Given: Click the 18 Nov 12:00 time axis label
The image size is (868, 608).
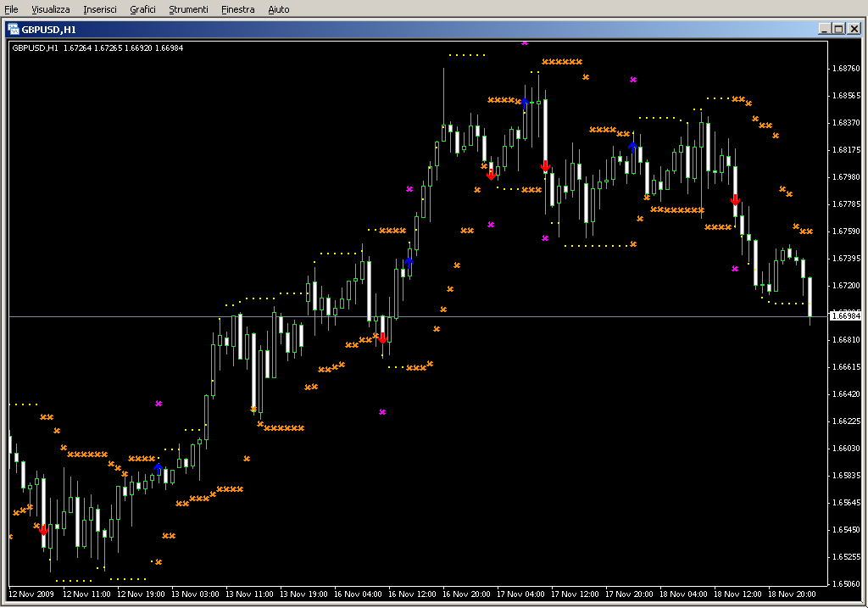Looking at the screenshot, I should coord(737,594).
